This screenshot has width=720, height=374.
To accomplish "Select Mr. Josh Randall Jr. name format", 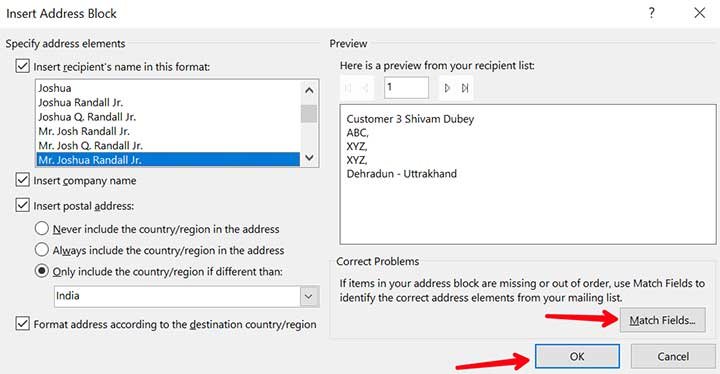I will pyautogui.click(x=168, y=131).
